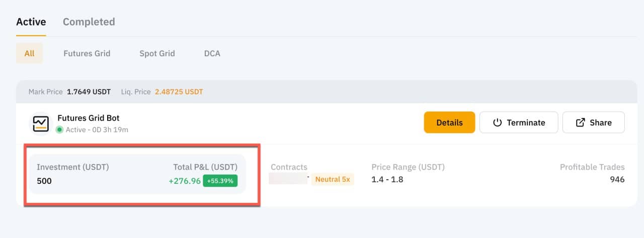Click the Profitable Trades count 946
The height and width of the screenshot is (238, 644).
pyautogui.click(x=616, y=180)
